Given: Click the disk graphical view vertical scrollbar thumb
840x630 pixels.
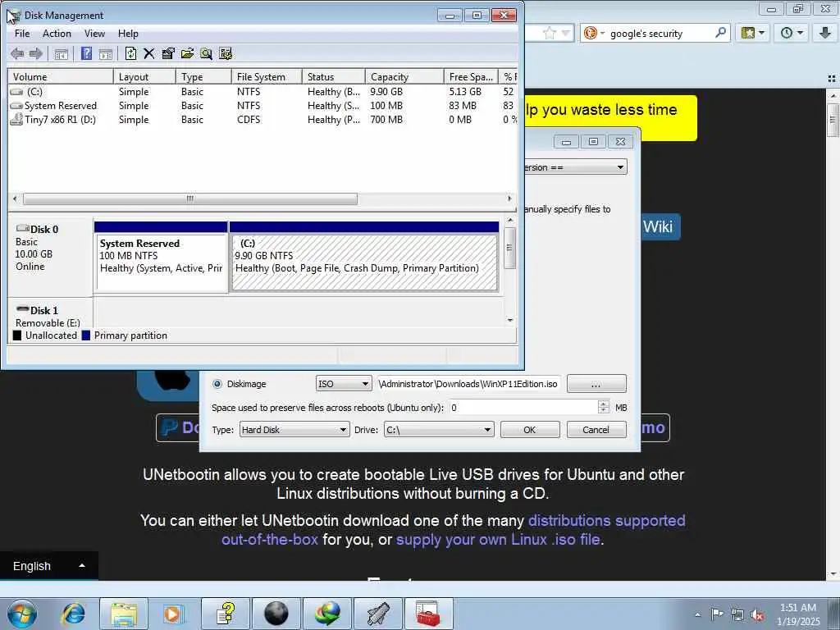Looking at the screenshot, I should tap(510, 248).
